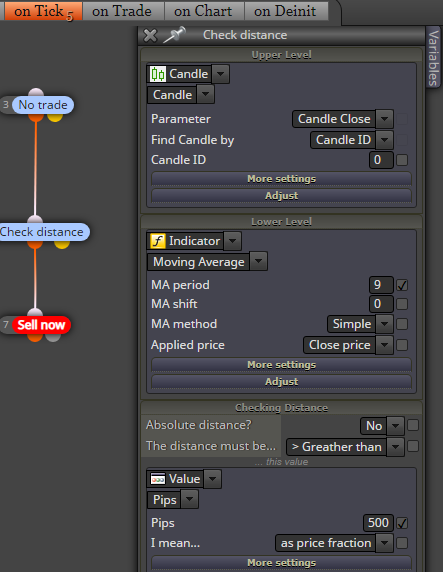The height and width of the screenshot is (572, 443).
Task: Open the MA method Simple dropdown
Action: (384, 324)
